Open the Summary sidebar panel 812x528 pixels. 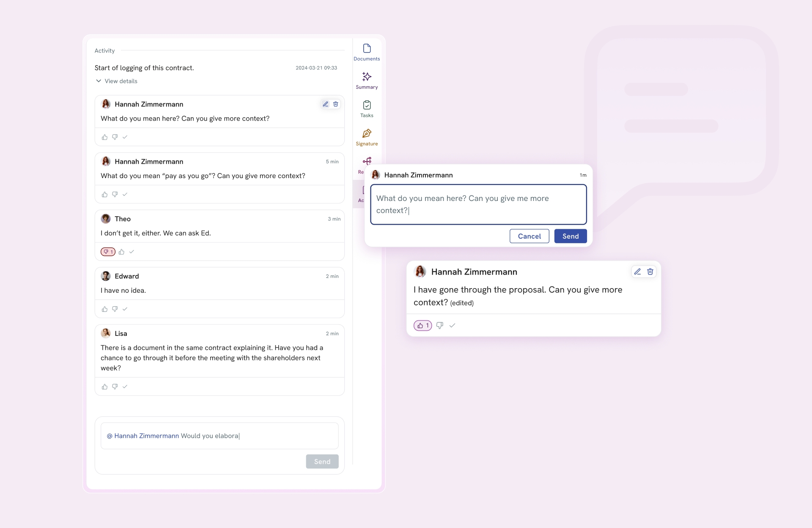click(367, 80)
